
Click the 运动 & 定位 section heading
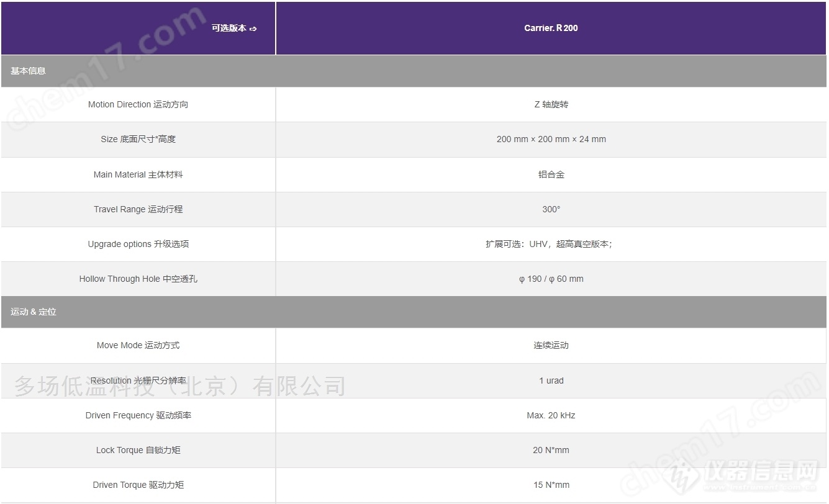coord(33,312)
